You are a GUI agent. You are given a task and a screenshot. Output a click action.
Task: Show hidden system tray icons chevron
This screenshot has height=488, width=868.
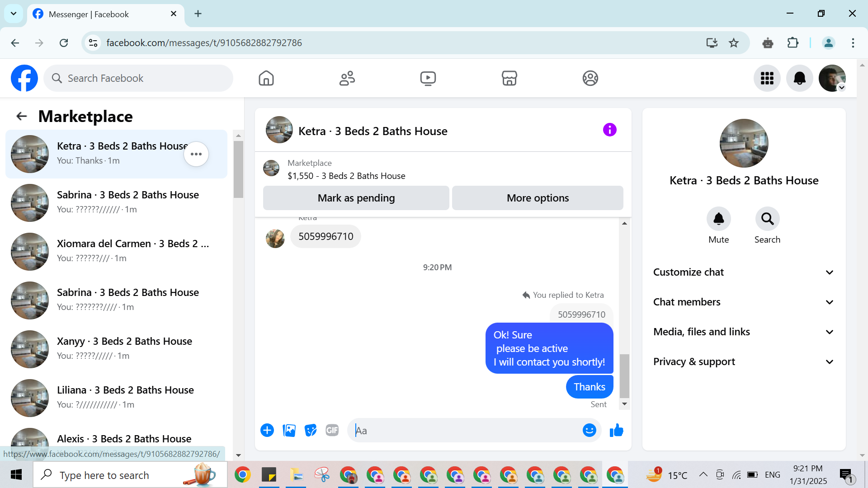(703, 474)
